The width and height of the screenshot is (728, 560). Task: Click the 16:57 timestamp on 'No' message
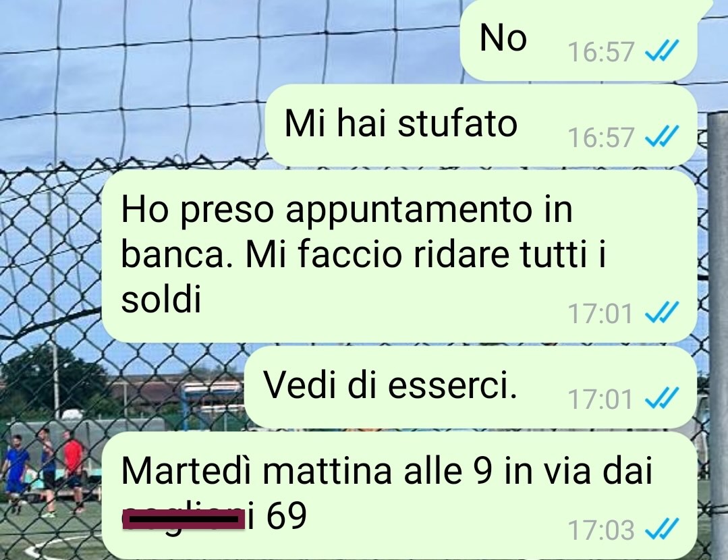pos(600,51)
